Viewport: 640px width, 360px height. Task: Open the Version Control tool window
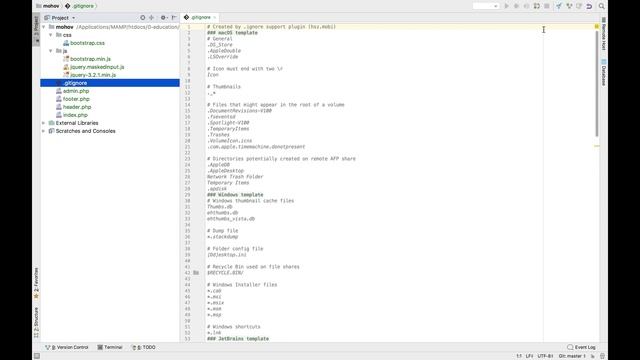click(x=67, y=347)
